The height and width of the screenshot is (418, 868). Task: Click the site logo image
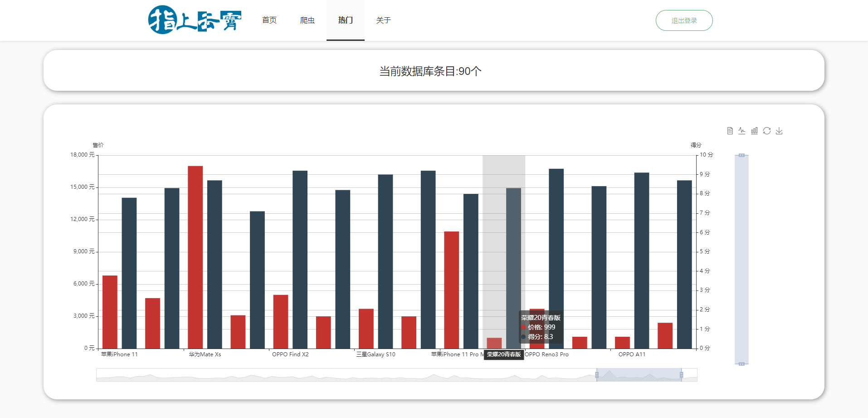195,20
